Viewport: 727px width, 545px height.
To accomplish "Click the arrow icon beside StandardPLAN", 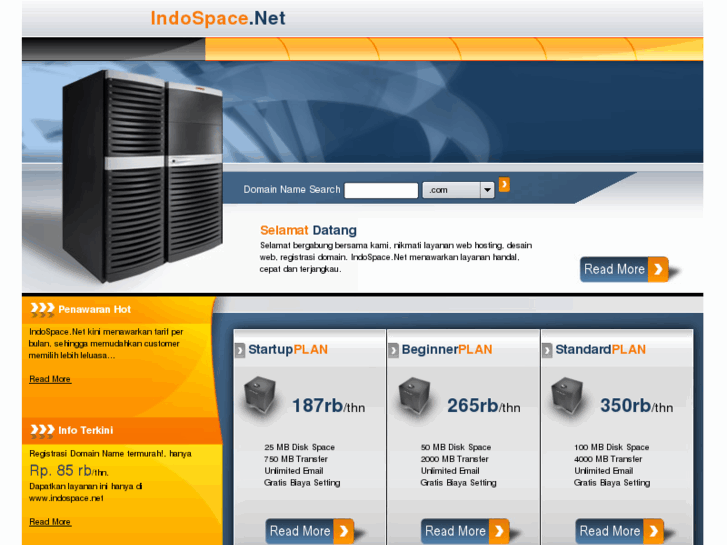I will tap(547, 350).
